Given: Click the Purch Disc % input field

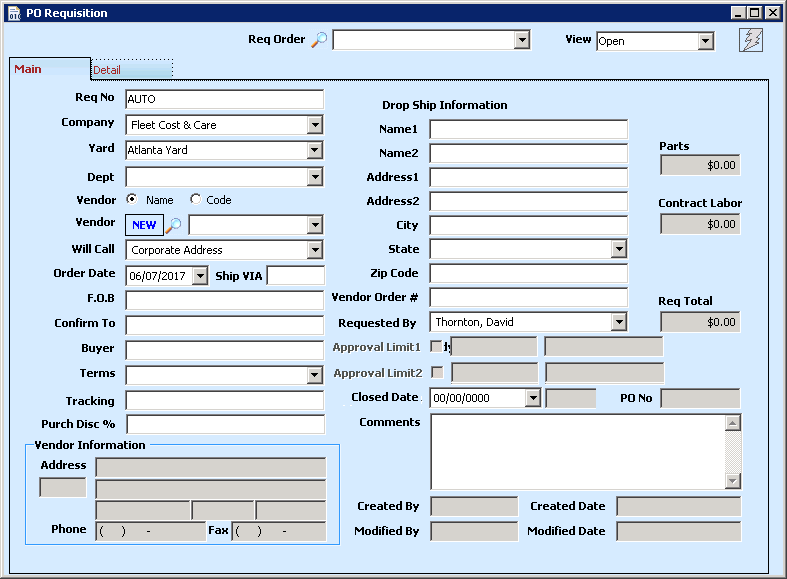Looking at the screenshot, I should click(x=225, y=424).
